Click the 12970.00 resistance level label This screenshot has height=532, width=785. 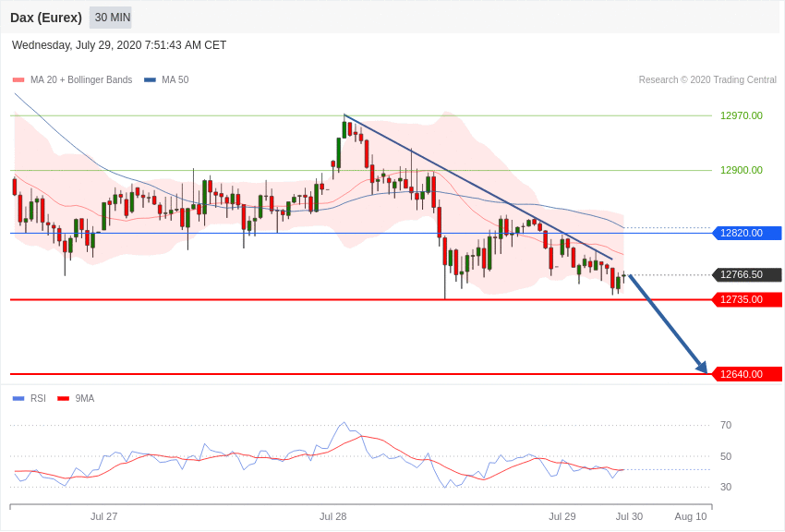pos(742,115)
